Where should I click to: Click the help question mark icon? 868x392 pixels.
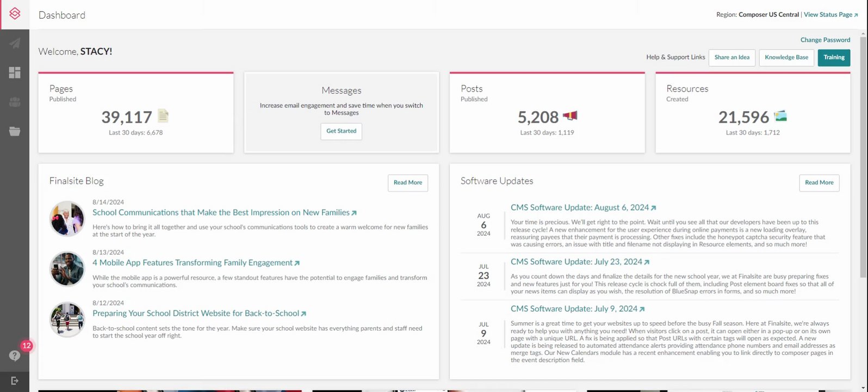[x=15, y=356]
